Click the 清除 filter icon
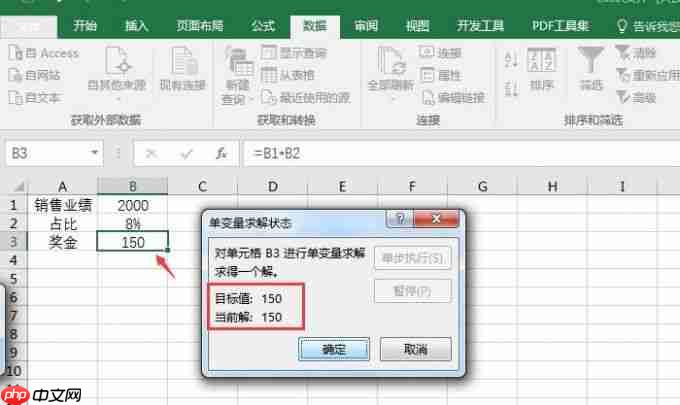This screenshot has width=680, height=405. [636, 53]
